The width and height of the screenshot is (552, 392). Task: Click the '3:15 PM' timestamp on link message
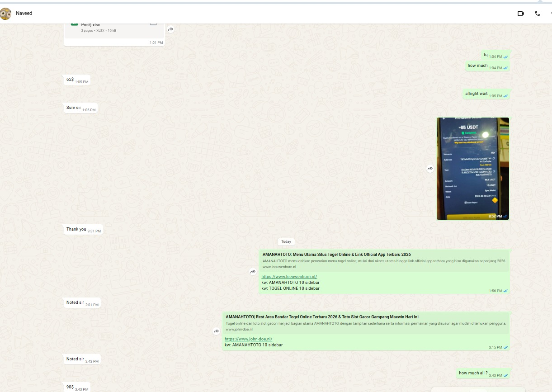point(495,348)
